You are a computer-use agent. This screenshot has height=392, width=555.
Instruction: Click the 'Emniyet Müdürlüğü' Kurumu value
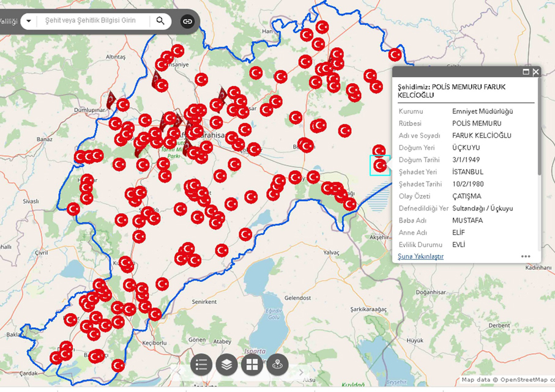(482, 111)
